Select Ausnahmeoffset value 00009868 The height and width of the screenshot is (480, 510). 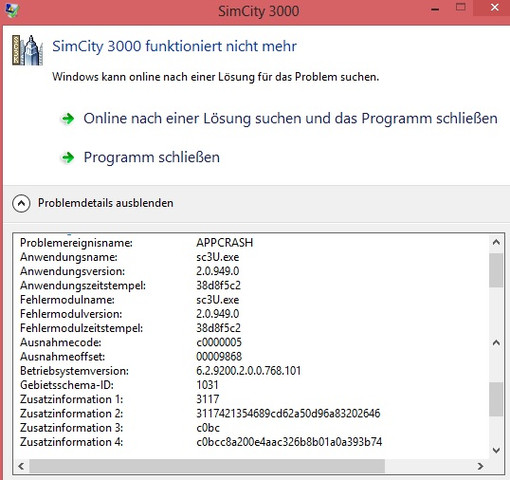point(219,357)
